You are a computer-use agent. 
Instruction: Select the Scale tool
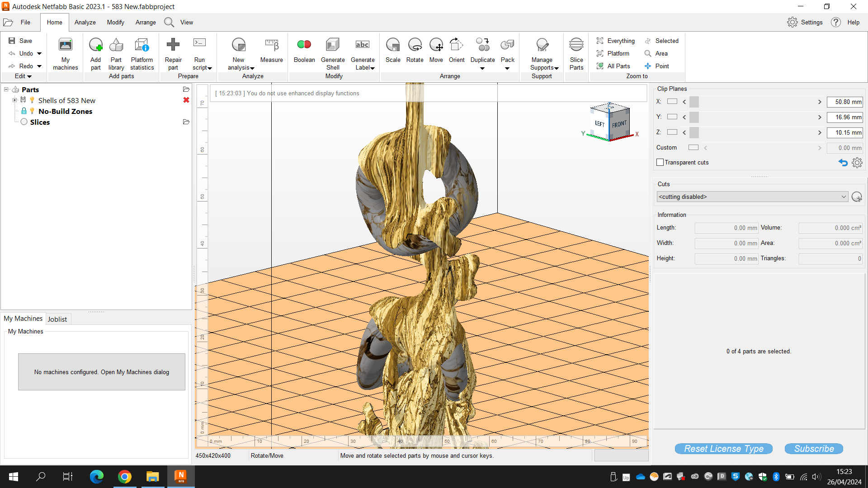click(393, 51)
